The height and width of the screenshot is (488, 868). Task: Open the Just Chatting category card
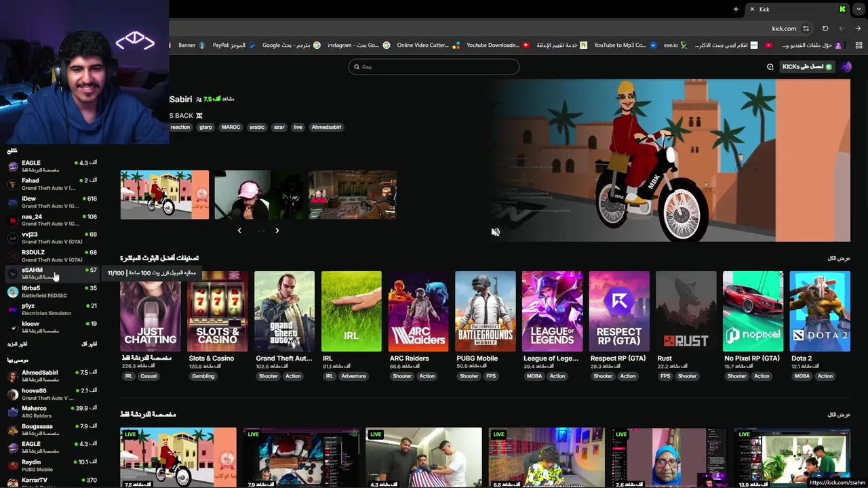(151, 311)
